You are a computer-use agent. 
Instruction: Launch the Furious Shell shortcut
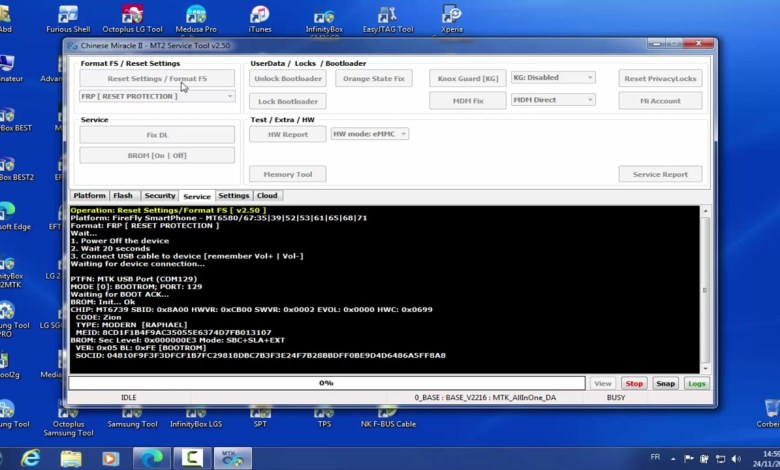(68, 18)
